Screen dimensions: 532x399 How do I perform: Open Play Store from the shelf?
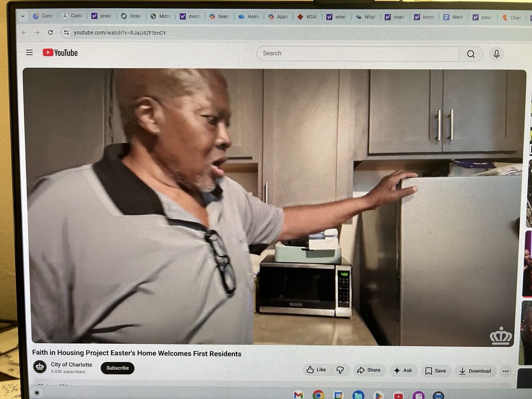pyautogui.click(x=378, y=395)
